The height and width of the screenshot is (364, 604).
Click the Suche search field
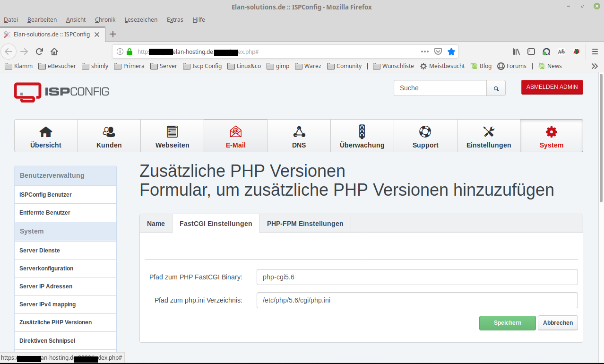tap(440, 88)
